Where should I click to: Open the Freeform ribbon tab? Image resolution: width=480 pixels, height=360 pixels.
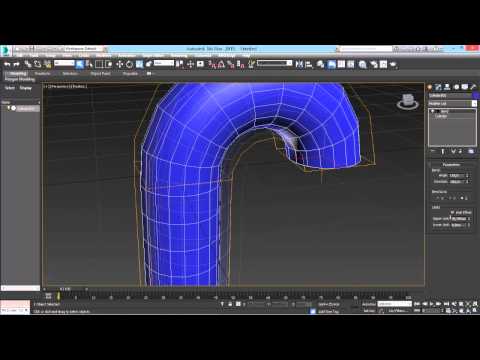click(x=43, y=73)
